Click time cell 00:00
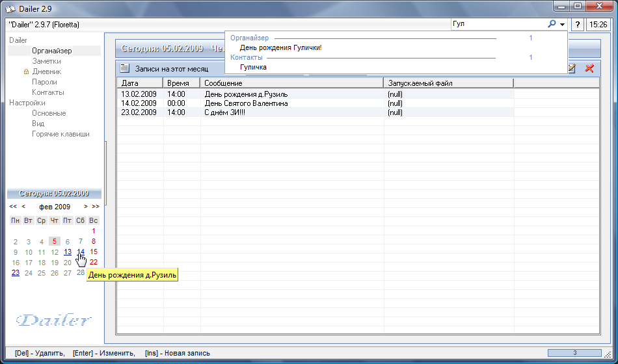Screen dimensions: 618x364 (x=176, y=103)
